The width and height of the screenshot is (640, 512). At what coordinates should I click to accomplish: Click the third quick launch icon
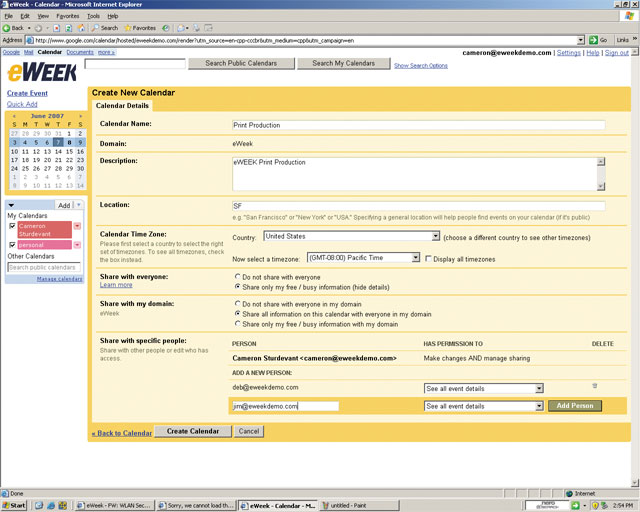(x=62, y=505)
